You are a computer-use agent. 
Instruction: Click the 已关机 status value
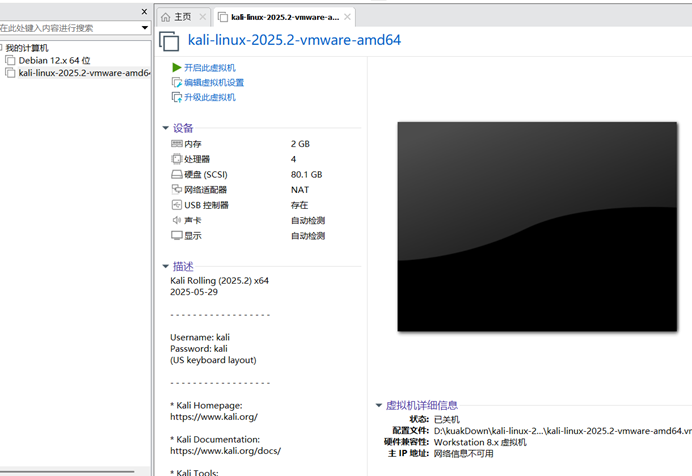click(447, 419)
